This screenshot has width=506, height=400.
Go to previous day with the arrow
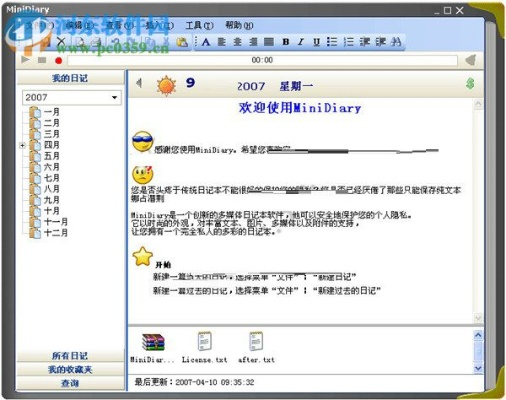click(139, 83)
